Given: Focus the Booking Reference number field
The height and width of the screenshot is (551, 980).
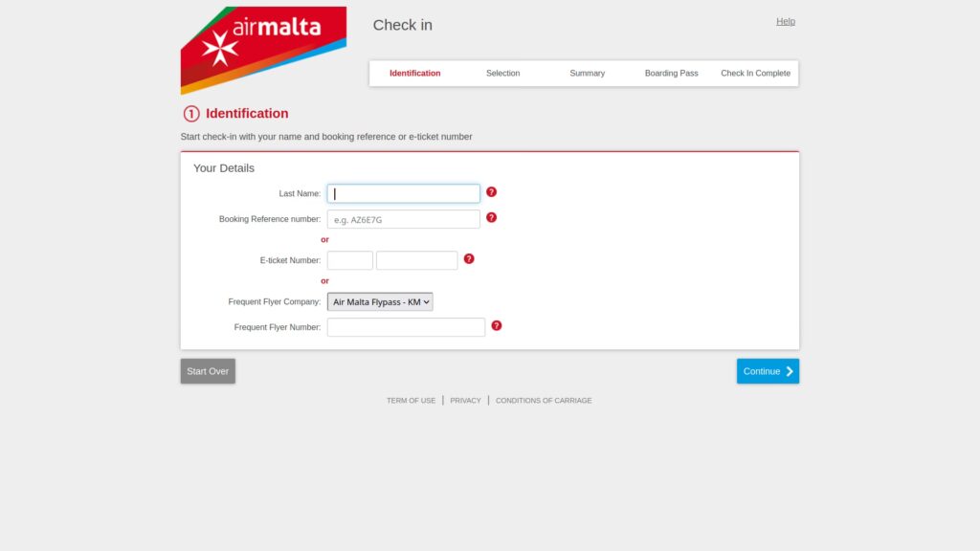Looking at the screenshot, I should [x=403, y=220].
